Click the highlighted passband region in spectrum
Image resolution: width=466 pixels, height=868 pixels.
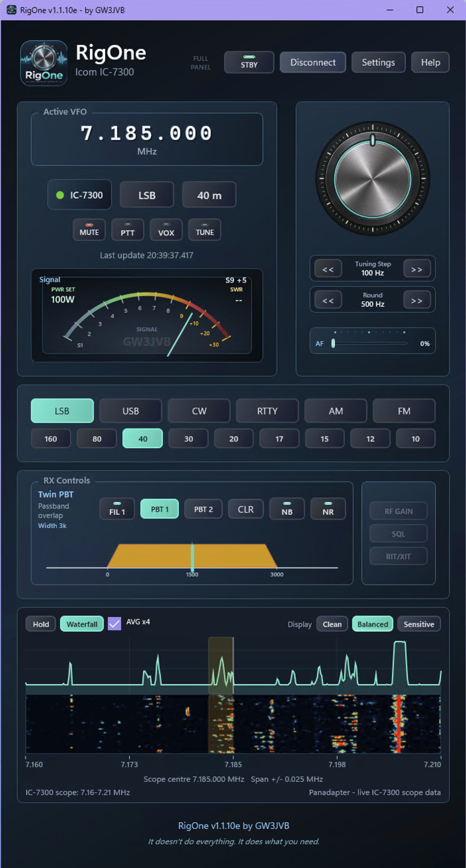coord(221,665)
